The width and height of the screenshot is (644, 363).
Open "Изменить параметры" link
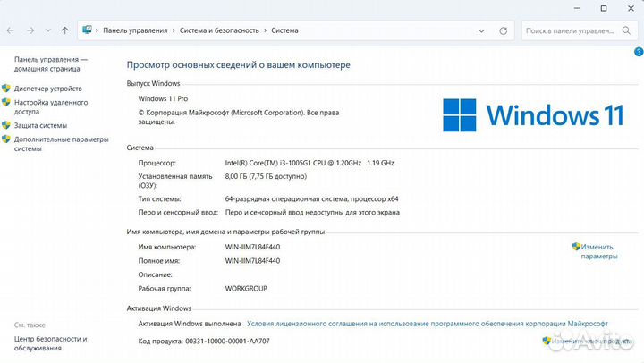coord(598,251)
